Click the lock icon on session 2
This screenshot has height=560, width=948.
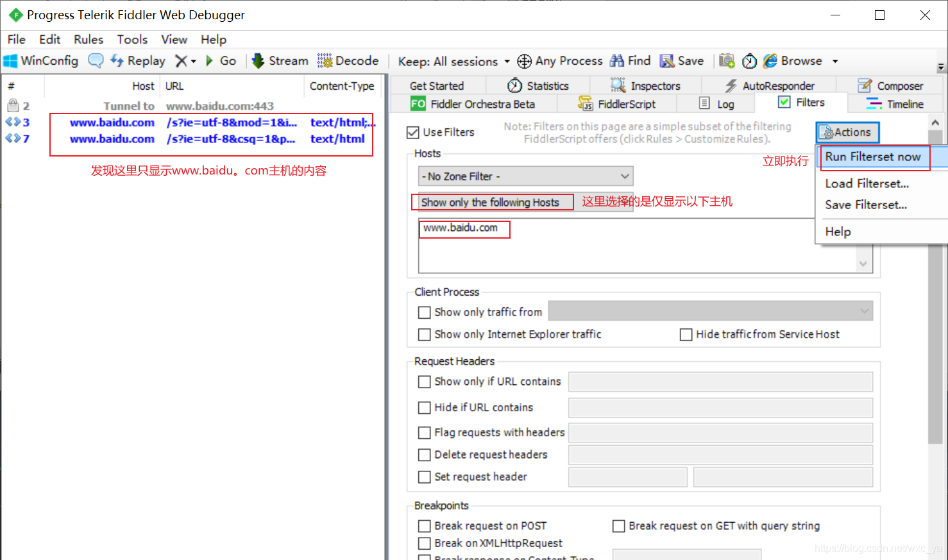13,105
